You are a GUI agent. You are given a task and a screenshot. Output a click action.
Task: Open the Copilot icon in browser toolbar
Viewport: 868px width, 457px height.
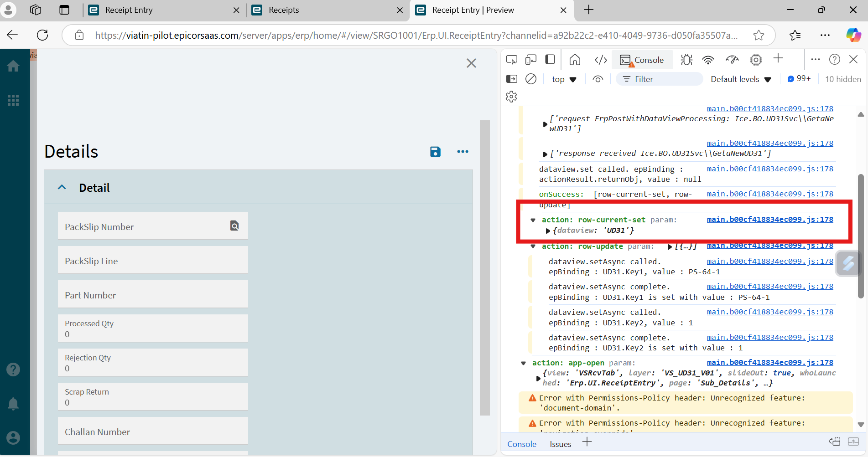pos(853,35)
